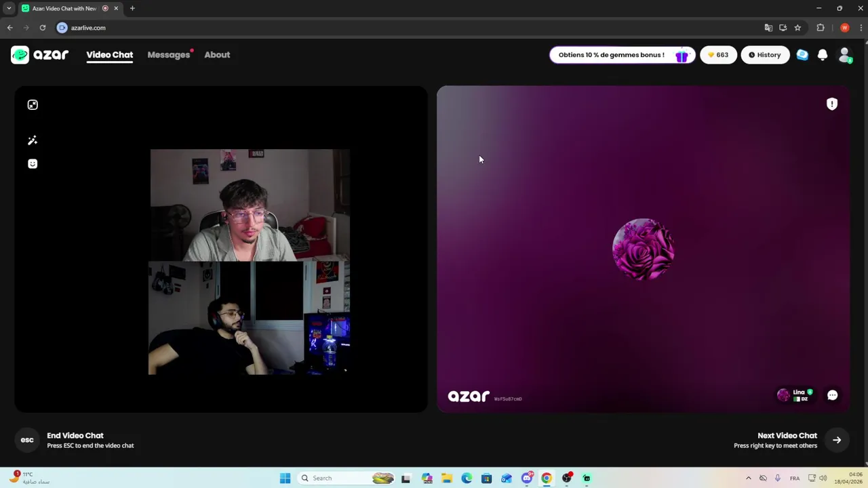868x488 pixels.
Task: Close the Azar browser tab
Action: tap(116, 8)
